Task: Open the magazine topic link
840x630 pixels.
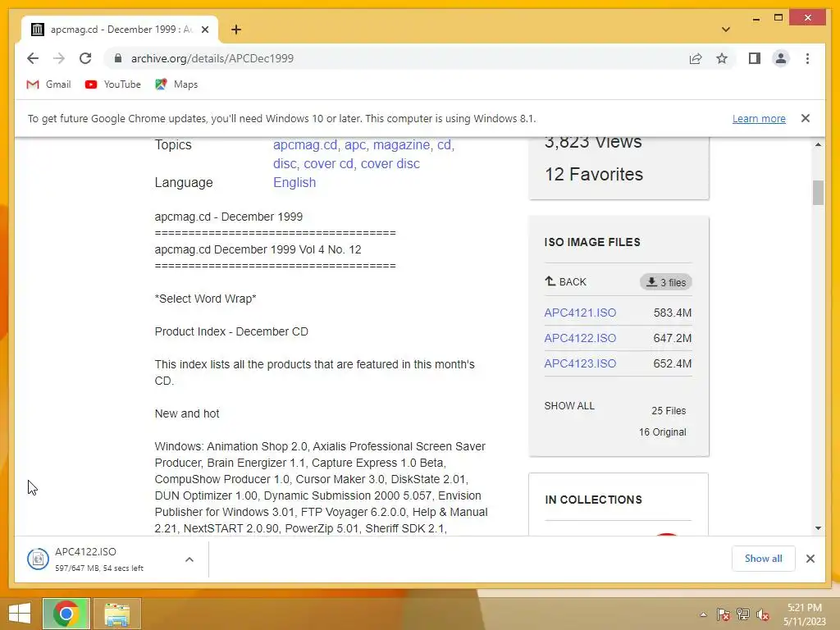Action: pos(401,144)
